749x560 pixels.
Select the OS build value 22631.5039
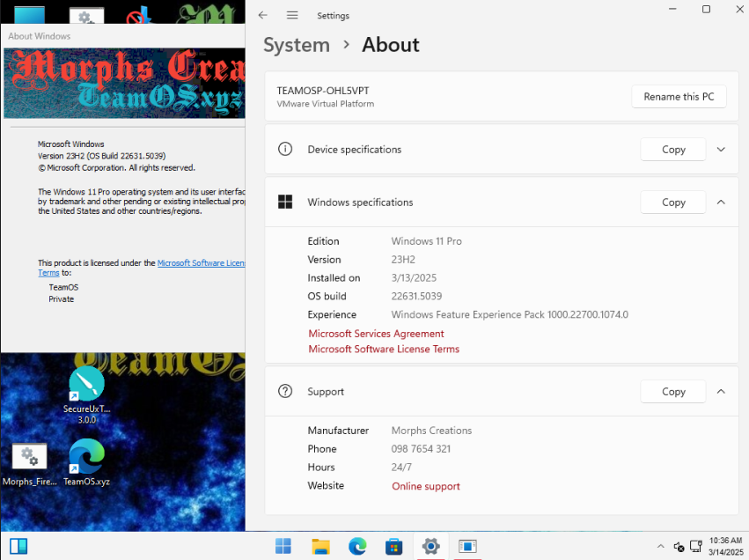[x=416, y=296]
